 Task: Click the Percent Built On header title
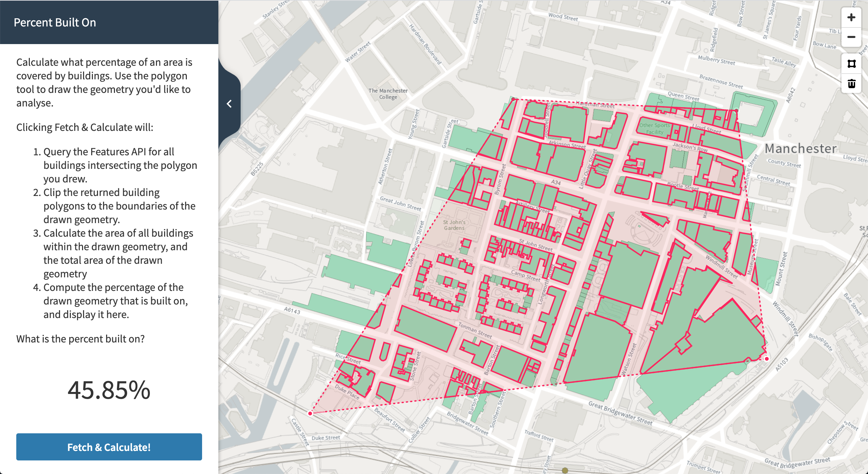pyautogui.click(x=55, y=22)
